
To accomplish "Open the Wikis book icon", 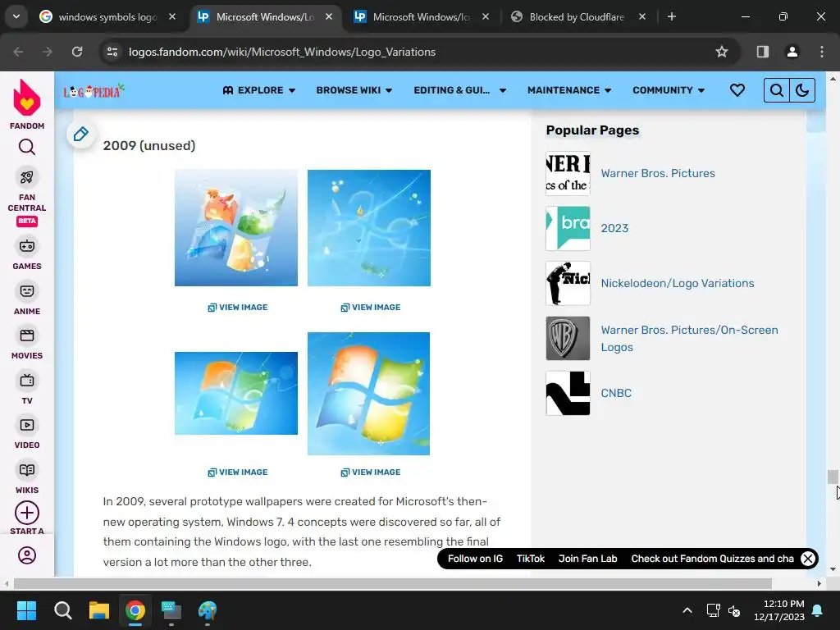I will (x=27, y=470).
